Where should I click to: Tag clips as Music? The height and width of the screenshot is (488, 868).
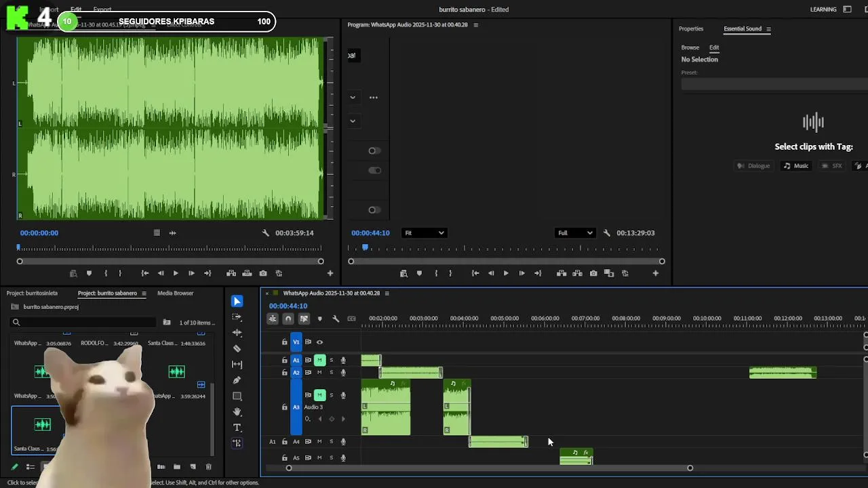click(796, 166)
